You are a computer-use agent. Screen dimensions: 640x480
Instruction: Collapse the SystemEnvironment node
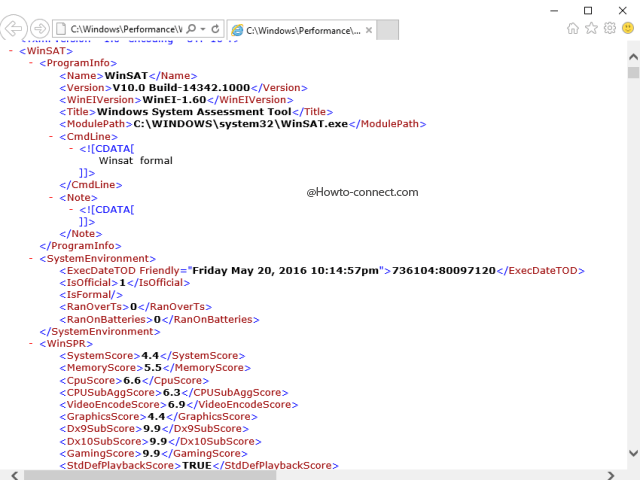click(31, 258)
